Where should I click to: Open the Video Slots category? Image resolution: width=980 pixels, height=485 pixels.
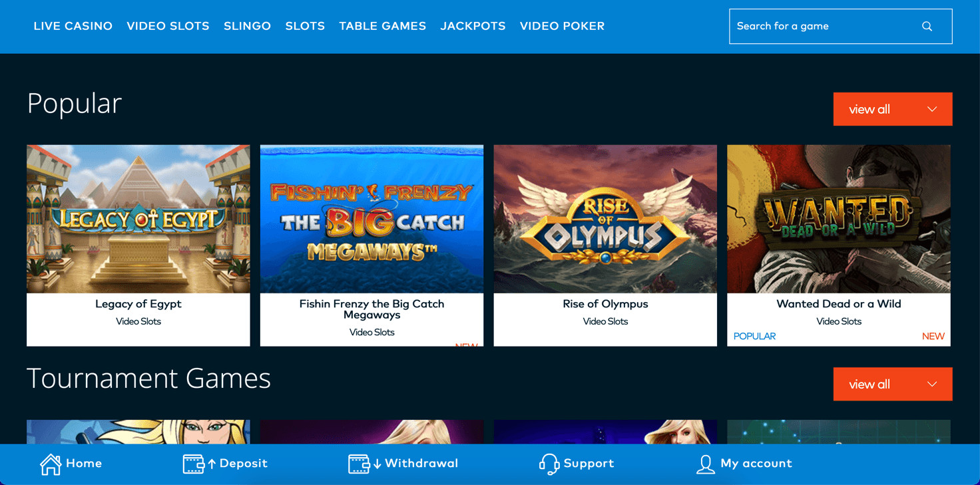tap(168, 26)
